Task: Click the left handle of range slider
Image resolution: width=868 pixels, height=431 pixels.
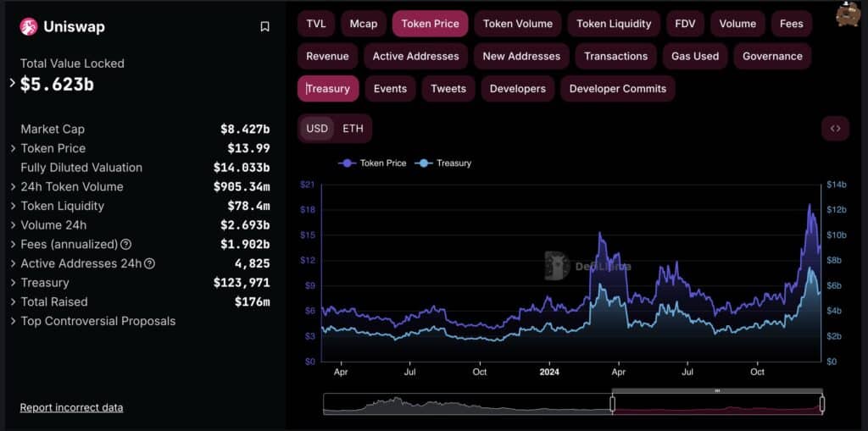Action: coord(612,404)
